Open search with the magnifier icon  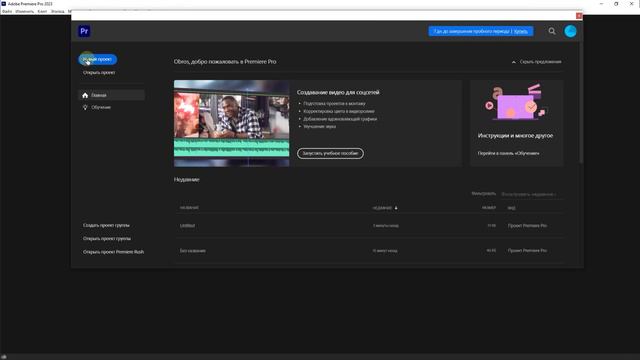552,31
